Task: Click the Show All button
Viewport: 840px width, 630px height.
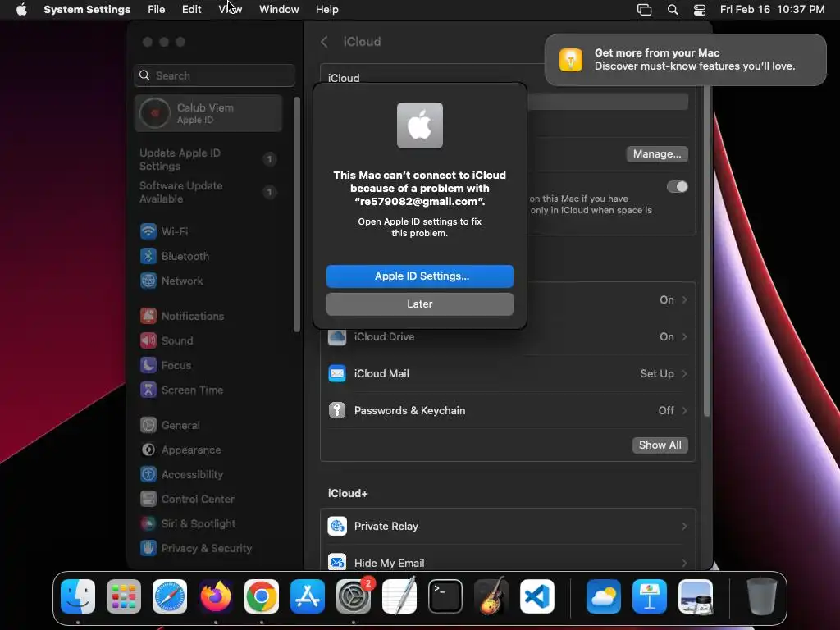Action: point(660,445)
